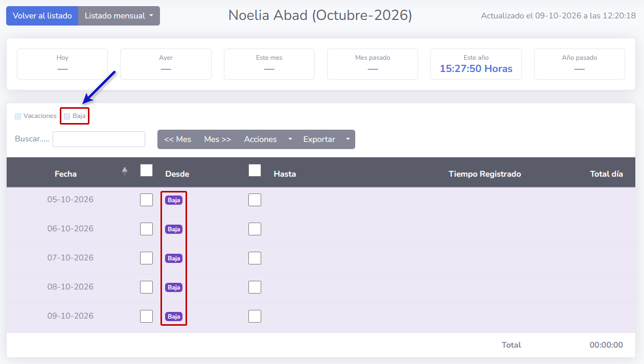Viewport: 644px width, 364px height.
Task: Check the select-all Hasta header checkbox
Action: 255,170
